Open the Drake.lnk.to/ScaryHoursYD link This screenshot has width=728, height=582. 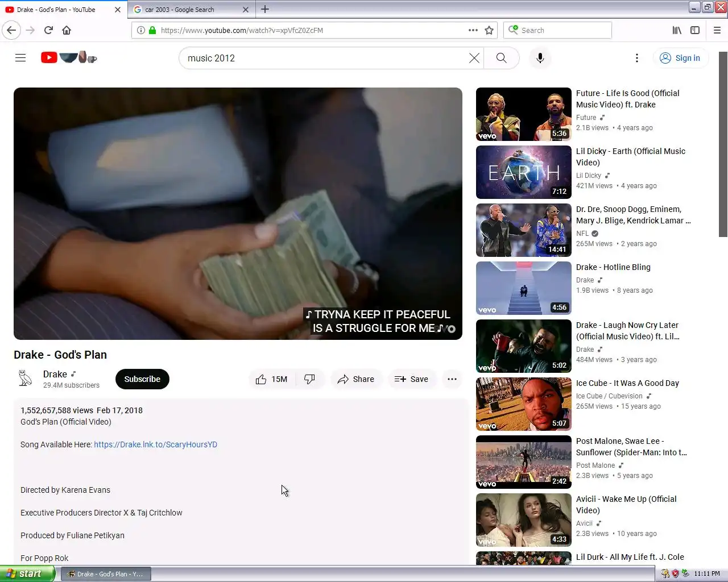155,444
